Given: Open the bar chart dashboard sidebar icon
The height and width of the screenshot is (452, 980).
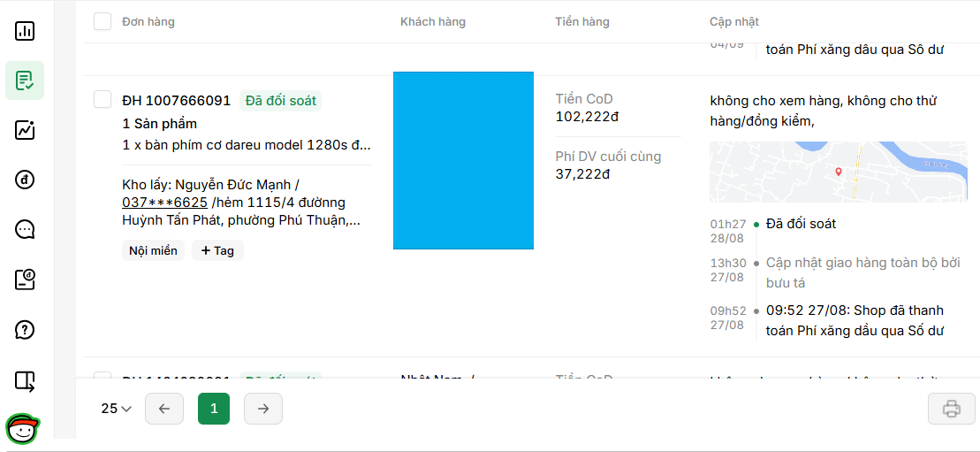Looking at the screenshot, I should point(25,31).
